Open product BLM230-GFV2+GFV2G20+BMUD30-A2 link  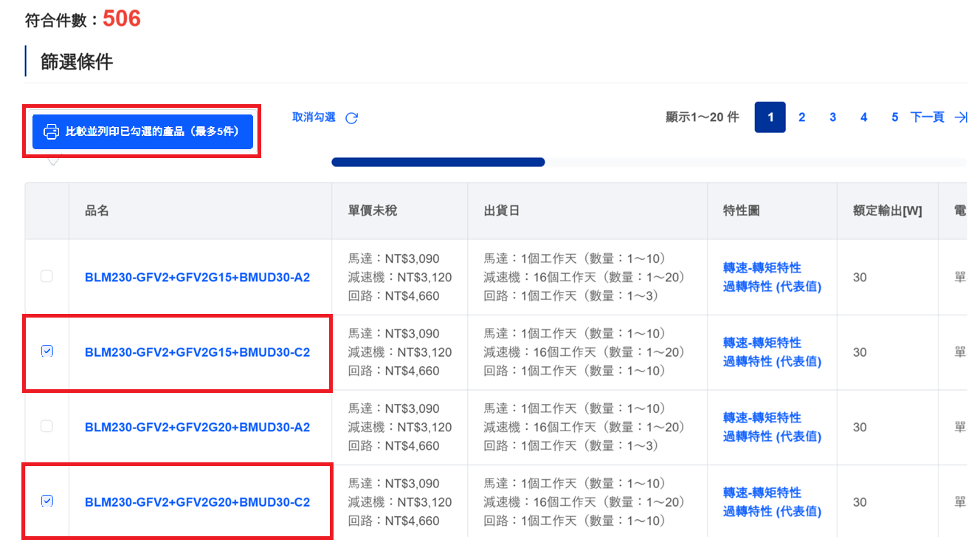197,427
